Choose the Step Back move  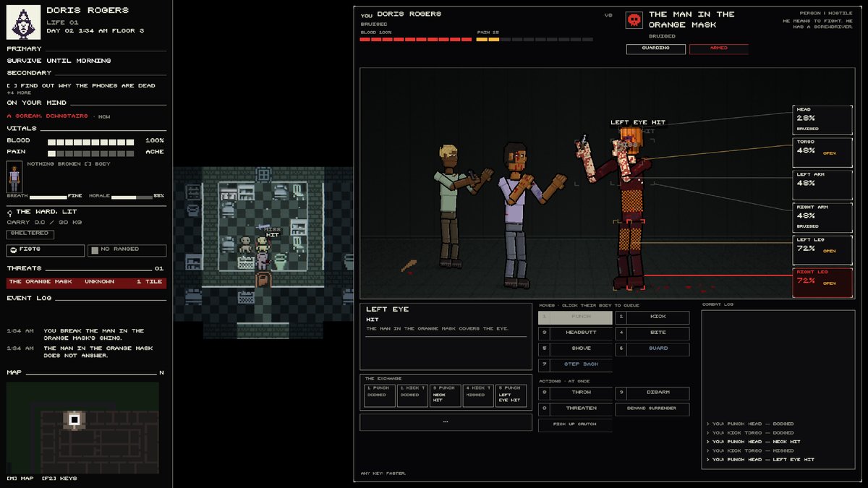coord(576,364)
